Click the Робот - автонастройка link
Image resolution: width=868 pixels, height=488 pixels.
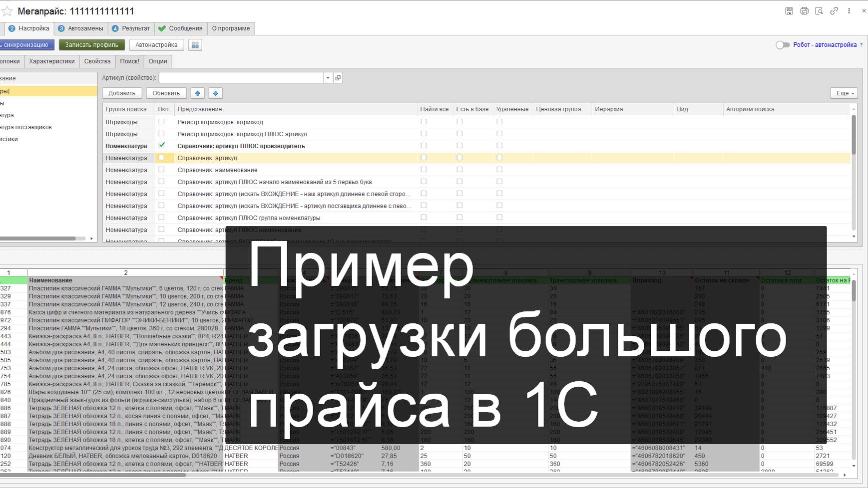(x=825, y=45)
